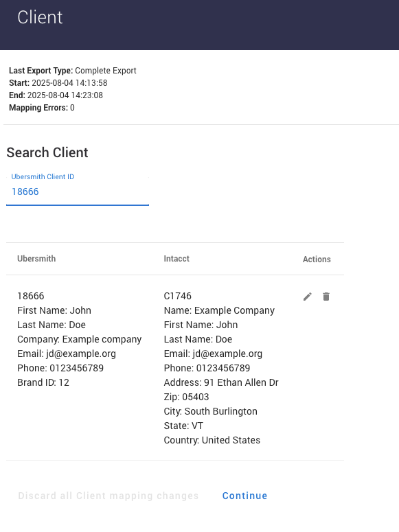The image size is (399, 532).
Task: Select the Ubersmith column header
Action: tap(36, 259)
